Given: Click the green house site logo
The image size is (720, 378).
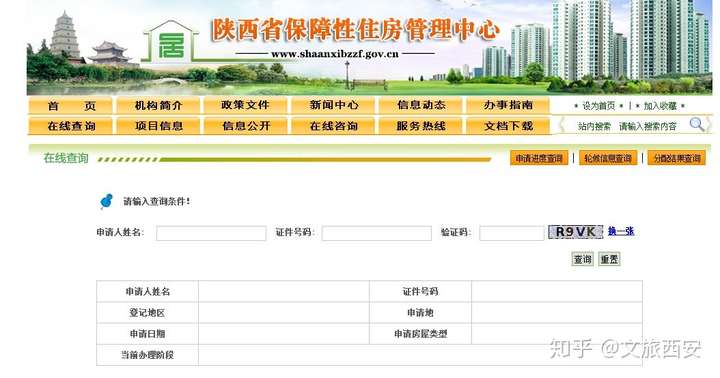Looking at the screenshot, I should pyautogui.click(x=171, y=42).
